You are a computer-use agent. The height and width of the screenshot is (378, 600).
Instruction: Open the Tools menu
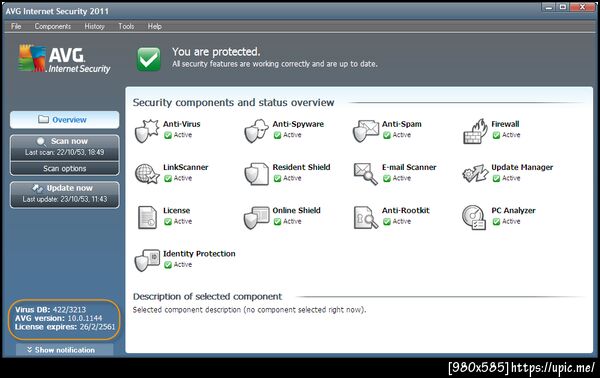pyautogui.click(x=126, y=26)
